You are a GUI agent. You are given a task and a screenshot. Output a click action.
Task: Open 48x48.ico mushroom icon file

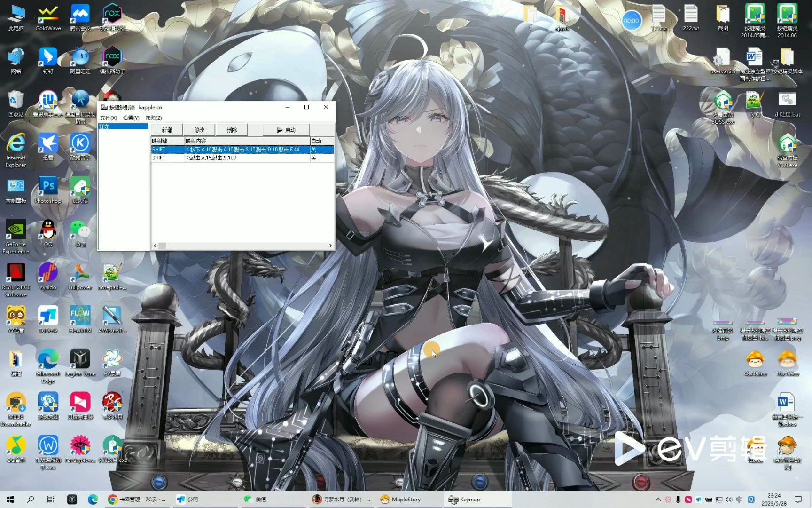[x=755, y=363]
